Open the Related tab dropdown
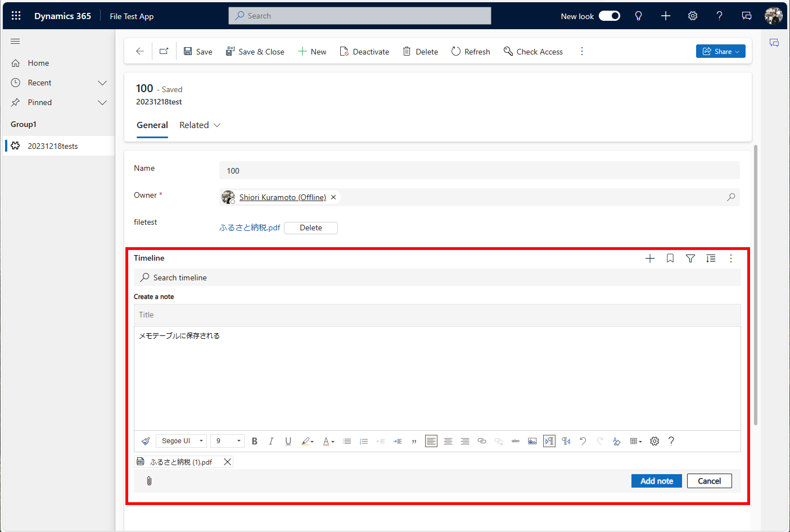 pyautogui.click(x=200, y=125)
